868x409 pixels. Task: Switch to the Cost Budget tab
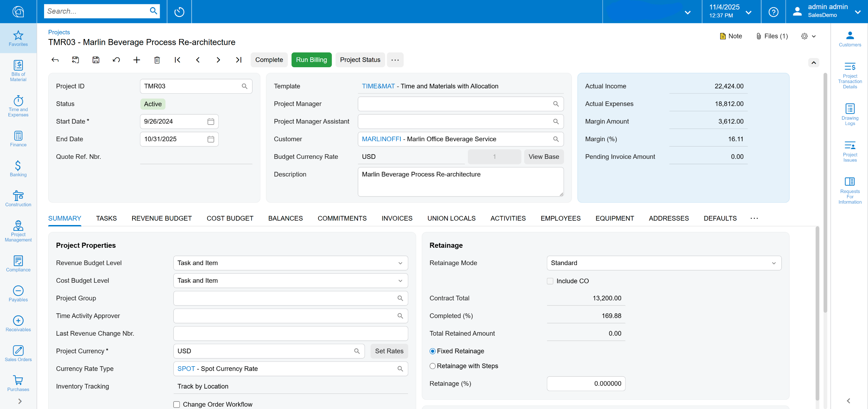click(x=230, y=218)
